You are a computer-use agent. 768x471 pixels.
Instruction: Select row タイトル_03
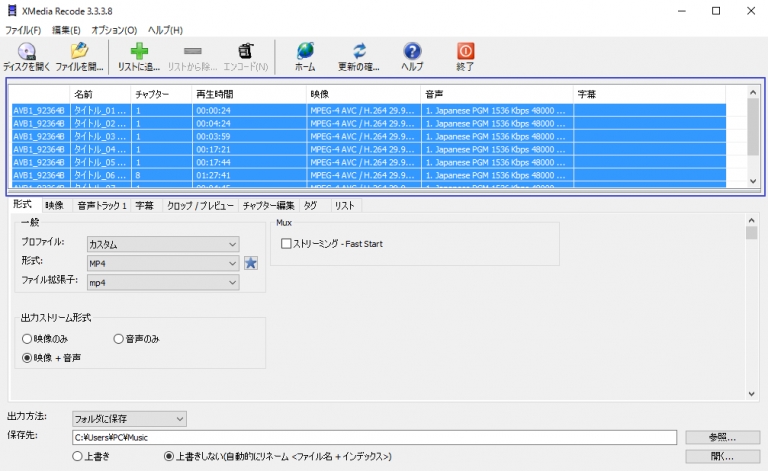[368, 137]
